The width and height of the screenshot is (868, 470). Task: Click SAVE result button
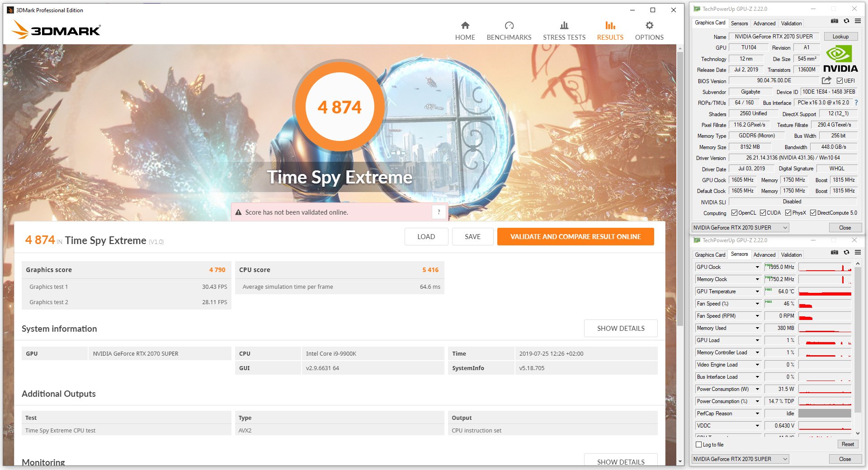tap(472, 236)
